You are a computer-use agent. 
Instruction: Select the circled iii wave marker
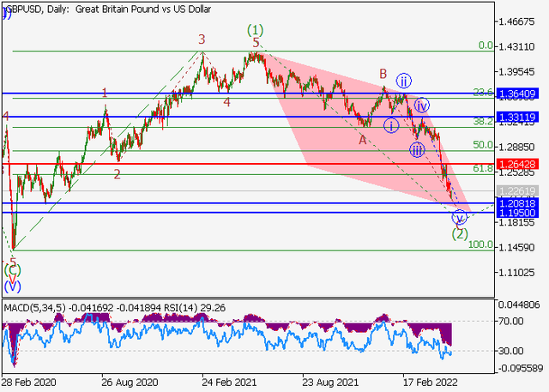pyautogui.click(x=417, y=150)
